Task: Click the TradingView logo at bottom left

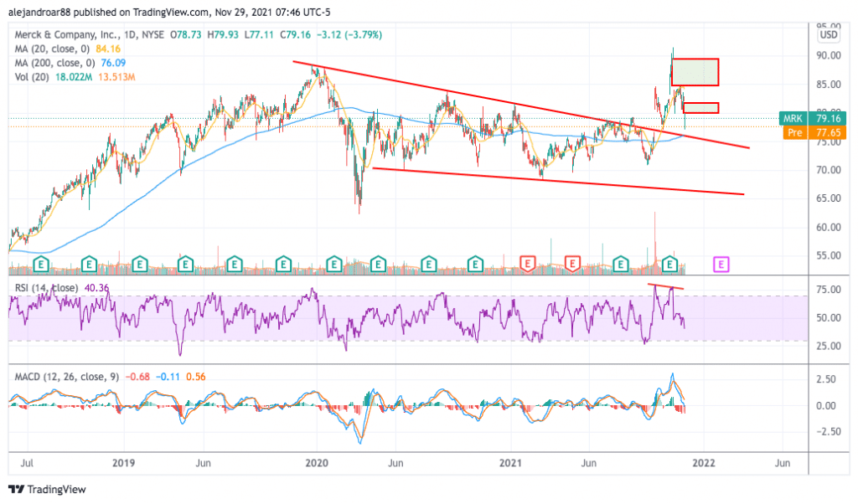Action: [x=47, y=489]
